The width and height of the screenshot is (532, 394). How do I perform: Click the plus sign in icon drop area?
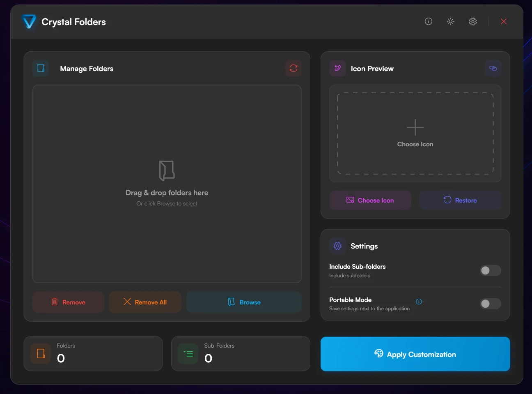(415, 127)
